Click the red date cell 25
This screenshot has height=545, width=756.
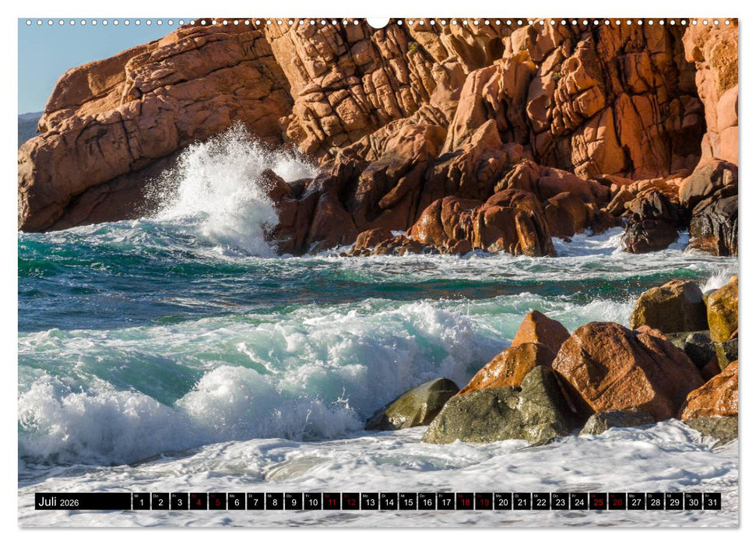pos(598,501)
